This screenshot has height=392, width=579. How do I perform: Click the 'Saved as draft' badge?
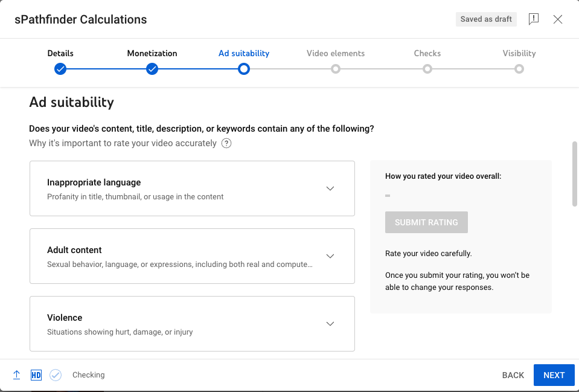(x=486, y=19)
